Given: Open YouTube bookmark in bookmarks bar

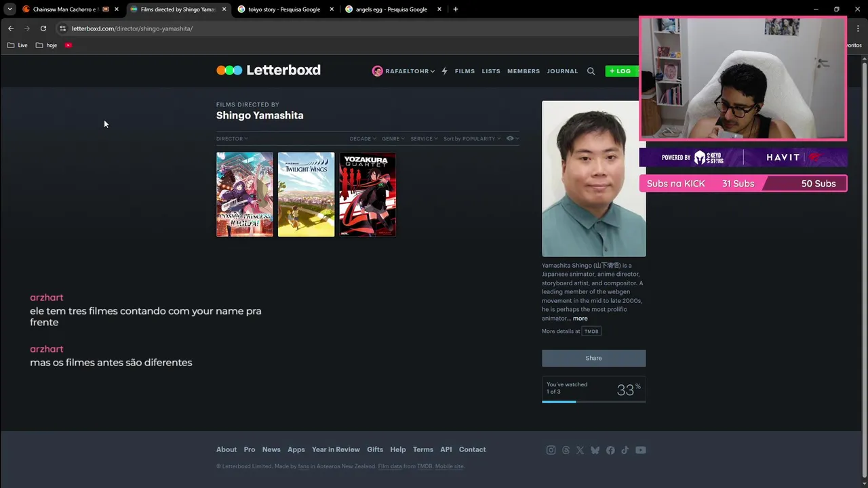Looking at the screenshot, I should (x=68, y=45).
